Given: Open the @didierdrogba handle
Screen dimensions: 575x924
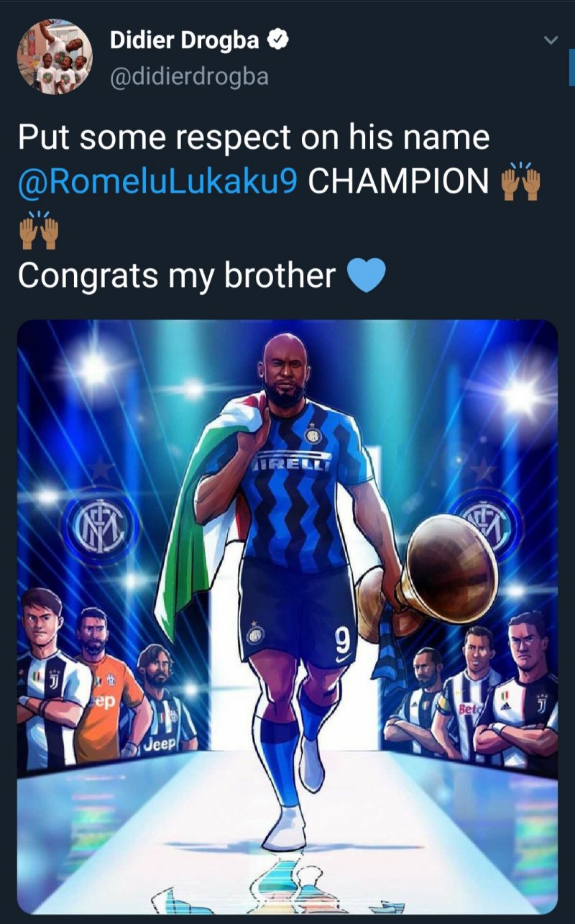Looking at the screenshot, I should tap(189, 77).
